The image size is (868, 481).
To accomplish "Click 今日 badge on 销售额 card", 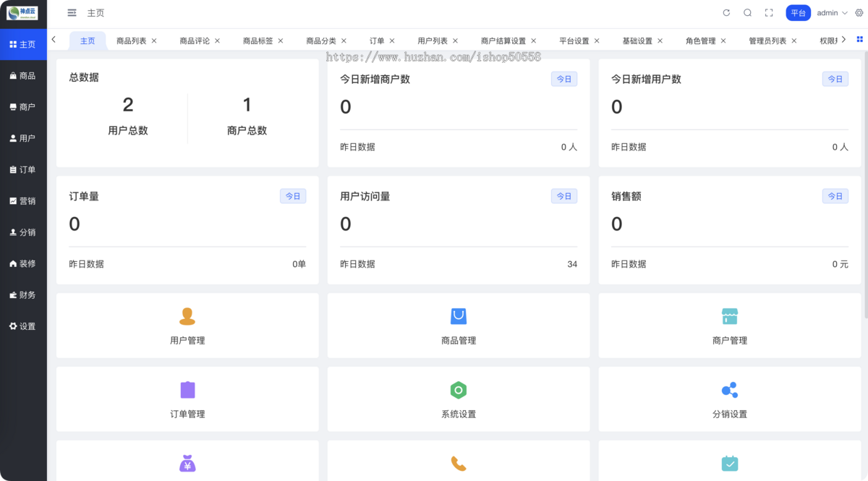I will tap(835, 196).
